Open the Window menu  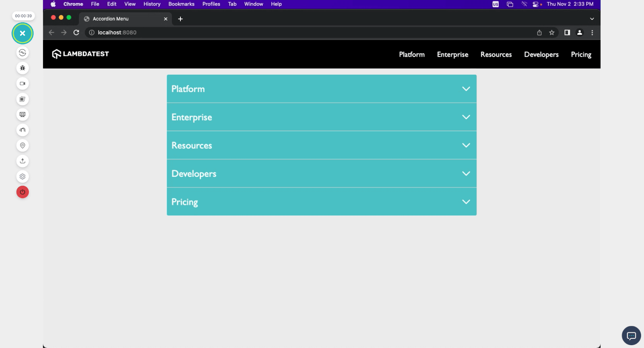coord(254,4)
